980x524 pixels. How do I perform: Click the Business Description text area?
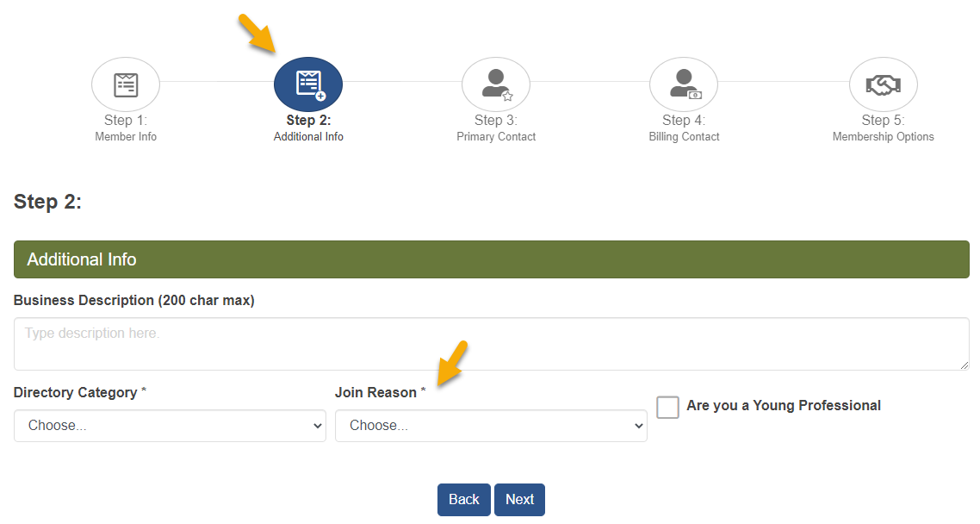click(491, 343)
